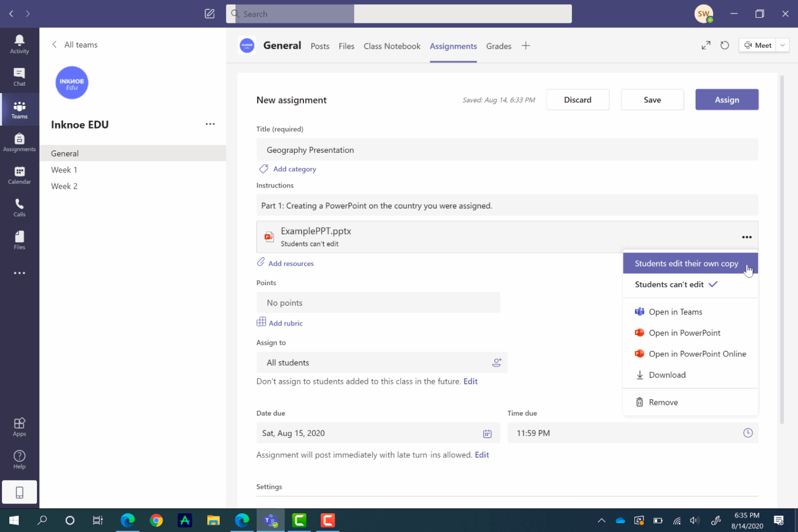Choose Open in PowerPoint Online
The image size is (798, 532).
(x=697, y=353)
